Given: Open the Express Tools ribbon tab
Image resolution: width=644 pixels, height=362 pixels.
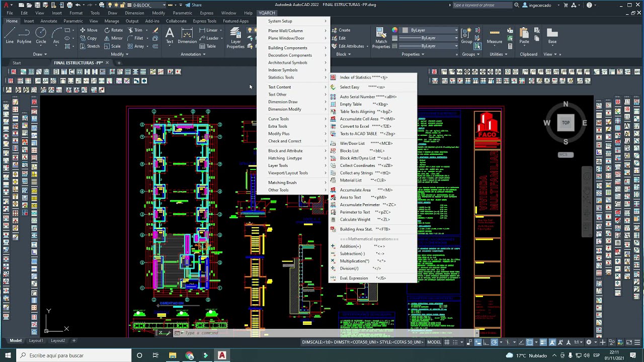Looking at the screenshot, I should click(204, 21).
